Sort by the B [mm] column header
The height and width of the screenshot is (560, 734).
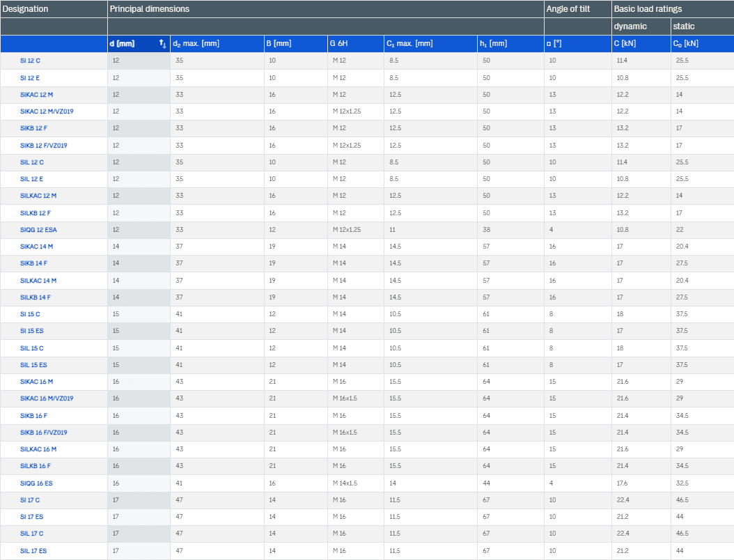pyautogui.click(x=279, y=44)
